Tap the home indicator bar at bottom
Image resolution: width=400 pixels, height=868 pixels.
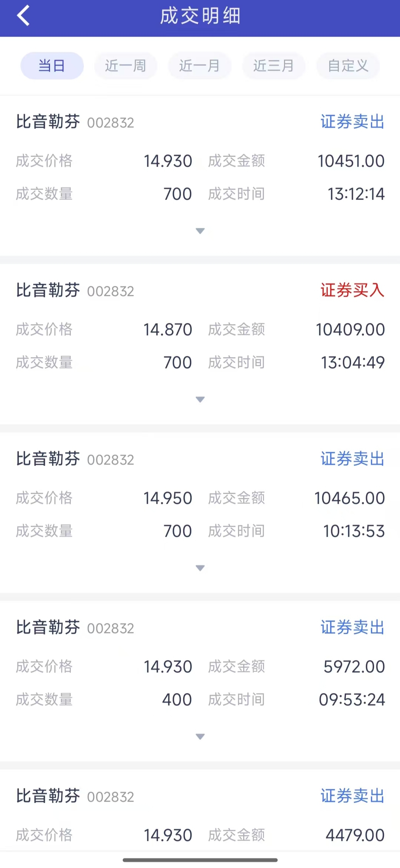(x=200, y=860)
